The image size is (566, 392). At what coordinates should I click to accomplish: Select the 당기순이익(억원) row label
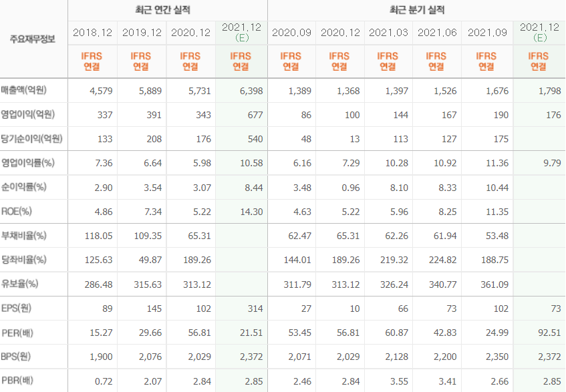coord(32,138)
